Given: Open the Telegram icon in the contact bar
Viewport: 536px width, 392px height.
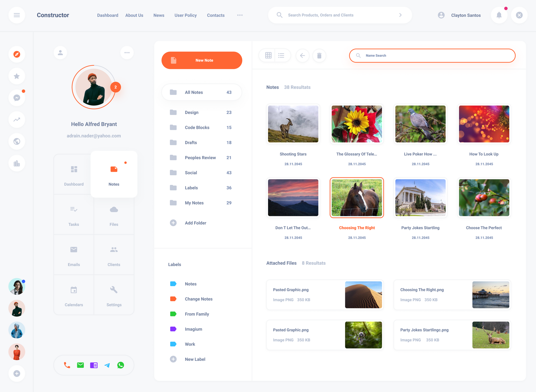Looking at the screenshot, I should point(107,365).
